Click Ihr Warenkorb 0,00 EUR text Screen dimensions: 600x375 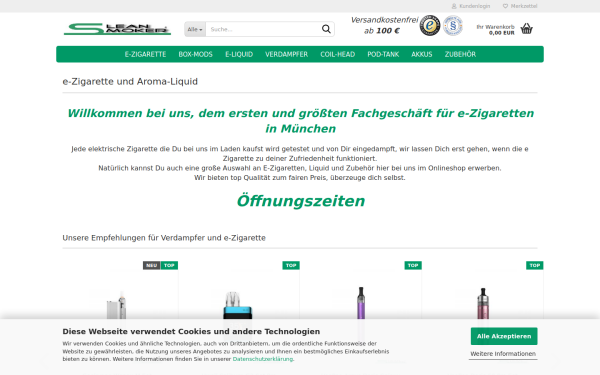(x=496, y=30)
